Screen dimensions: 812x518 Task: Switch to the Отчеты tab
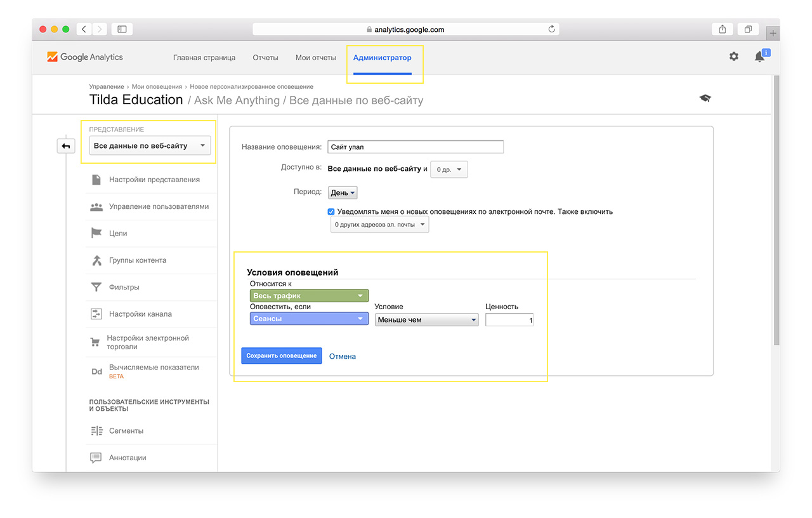click(265, 58)
